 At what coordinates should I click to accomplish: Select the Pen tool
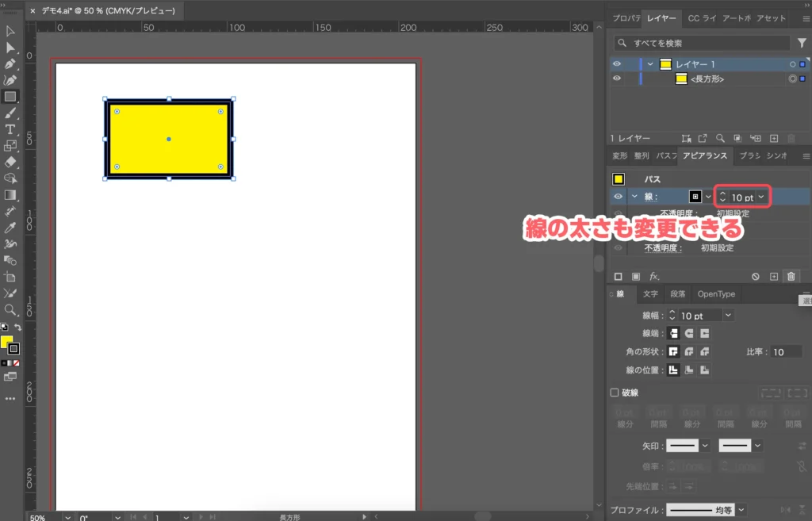pyautogui.click(x=10, y=64)
